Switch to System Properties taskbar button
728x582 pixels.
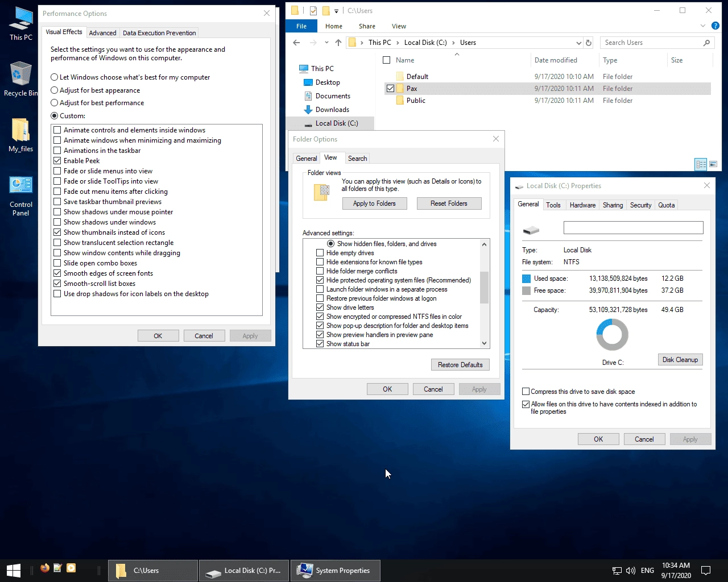pos(336,571)
